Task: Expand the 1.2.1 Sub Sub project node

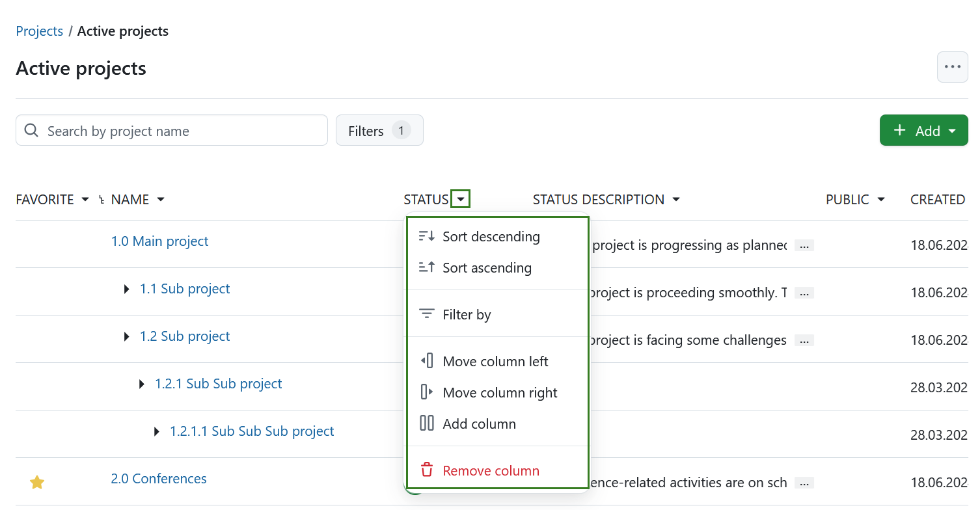Action: pos(141,383)
